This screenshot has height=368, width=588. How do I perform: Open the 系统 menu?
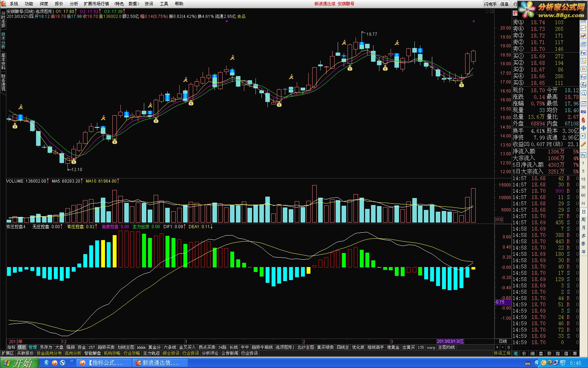(x=14, y=4)
